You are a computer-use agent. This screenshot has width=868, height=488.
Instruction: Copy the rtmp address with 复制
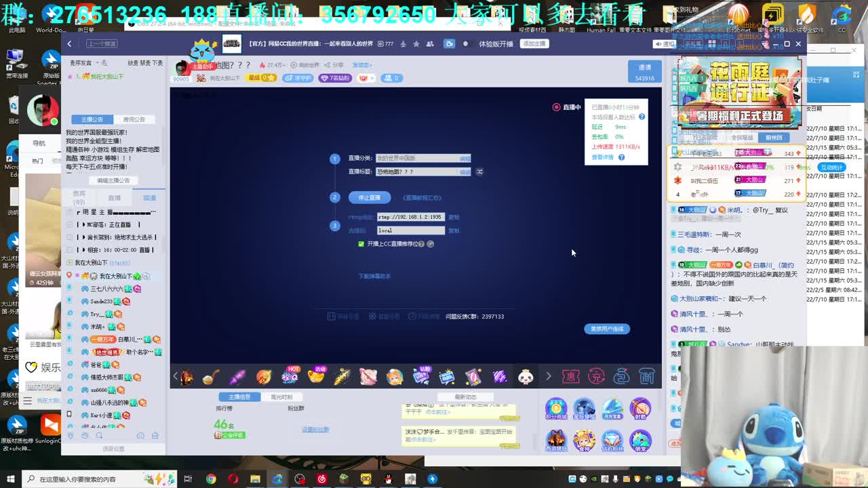(454, 217)
